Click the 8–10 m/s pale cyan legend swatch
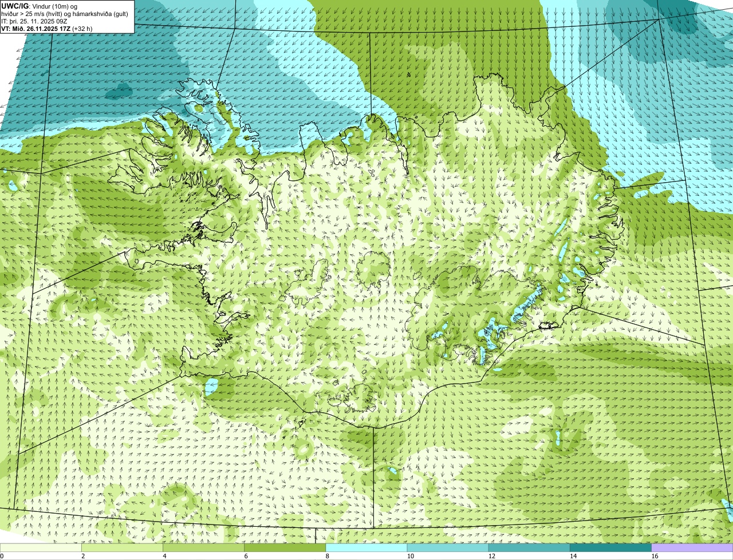Screen dimensions: 733x560 tap(366, 547)
